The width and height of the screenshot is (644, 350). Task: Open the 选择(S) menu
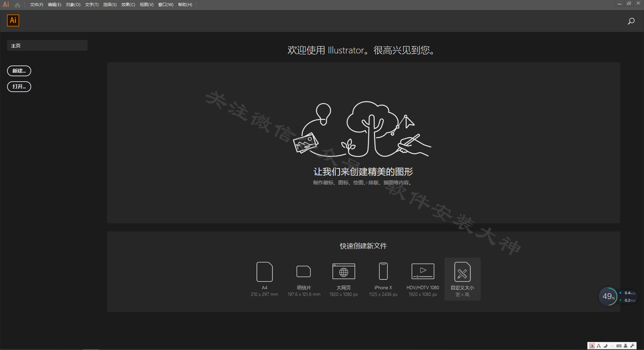coord(110,5)
